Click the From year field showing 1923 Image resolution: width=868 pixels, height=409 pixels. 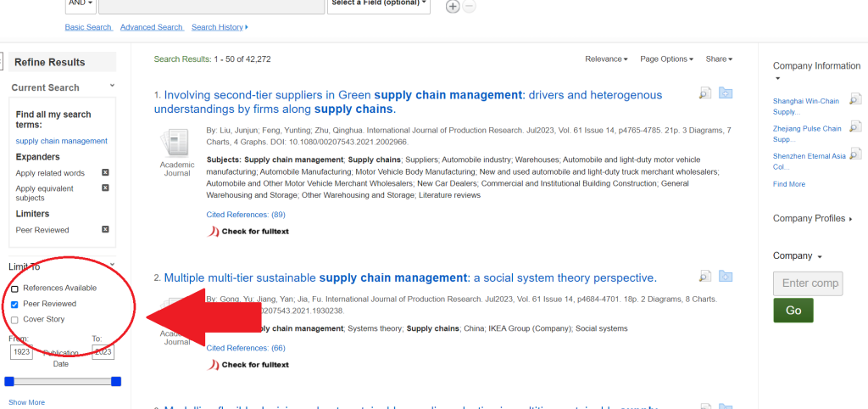pos(21,352)
